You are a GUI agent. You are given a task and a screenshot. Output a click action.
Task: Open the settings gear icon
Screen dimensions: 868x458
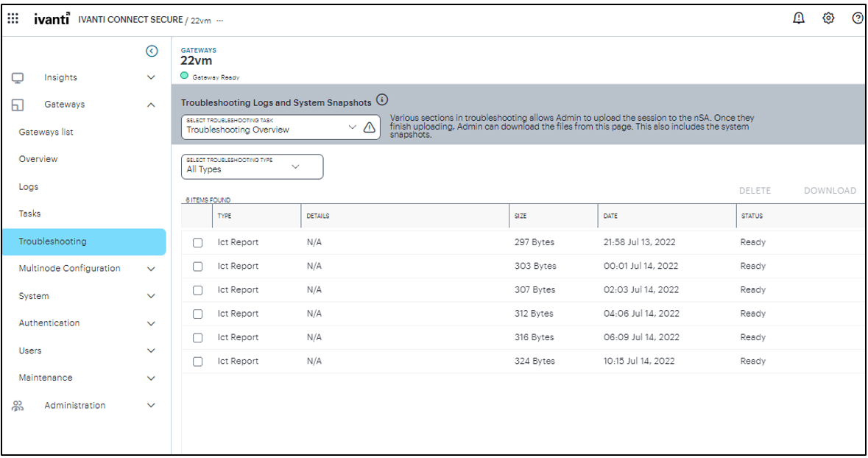point(828,18)
